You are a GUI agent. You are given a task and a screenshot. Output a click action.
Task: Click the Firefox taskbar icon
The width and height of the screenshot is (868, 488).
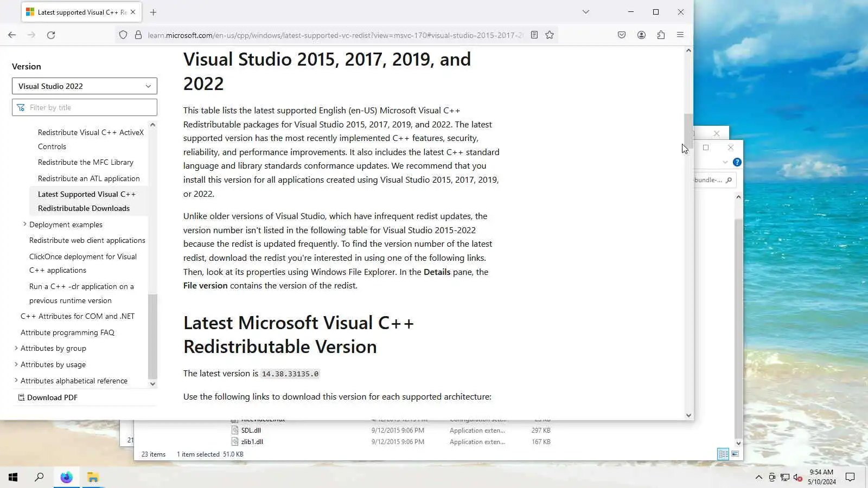pos(66,477)
